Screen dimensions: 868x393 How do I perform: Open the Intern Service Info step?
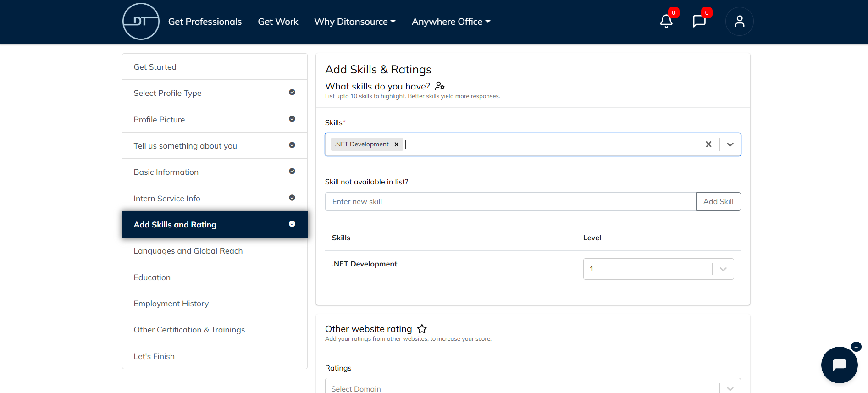pyautogui.click(x=215, y=199)
